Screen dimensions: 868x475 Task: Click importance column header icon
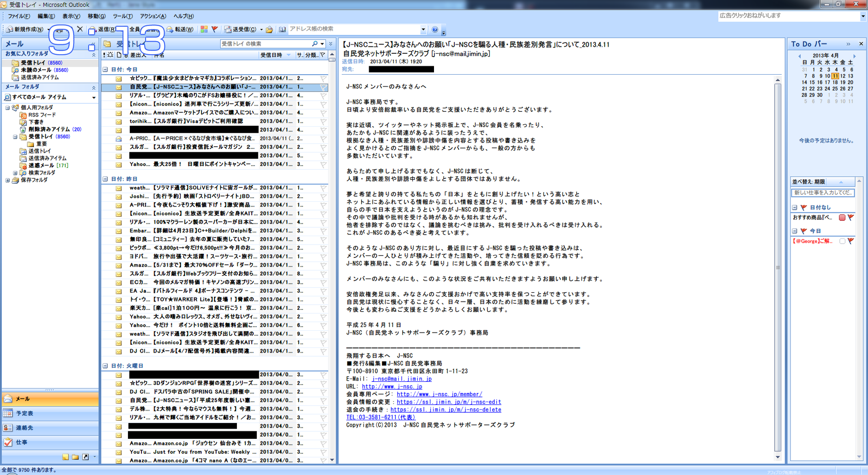[104, 55]
